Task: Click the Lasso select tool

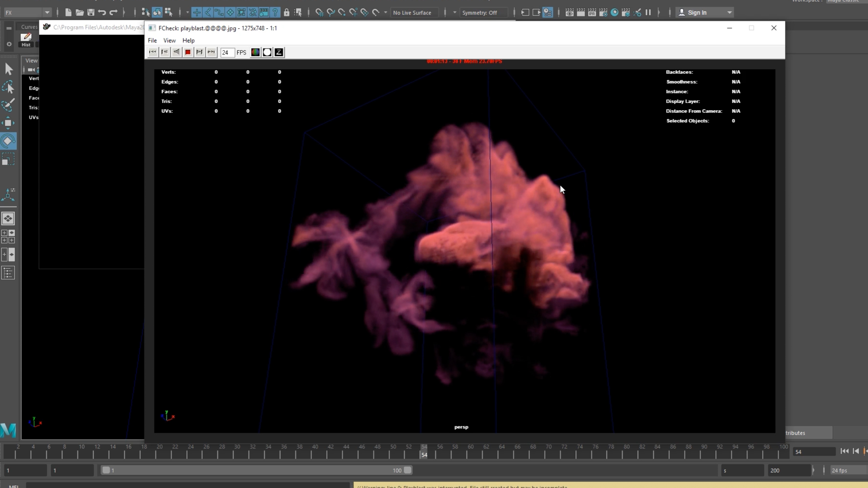Action: (8, 87)
